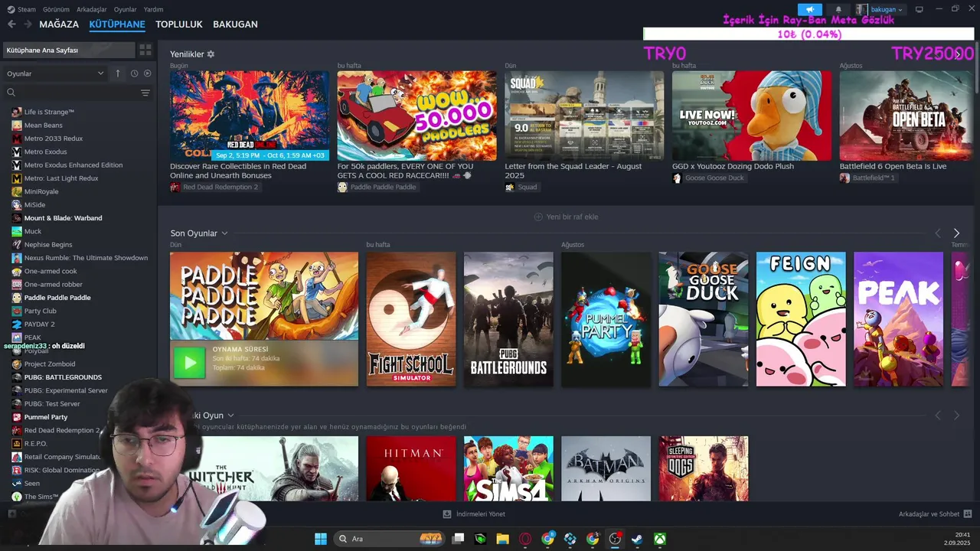Open Yenilikler settings gear icon
980x551 pixels.
point(211,54)
